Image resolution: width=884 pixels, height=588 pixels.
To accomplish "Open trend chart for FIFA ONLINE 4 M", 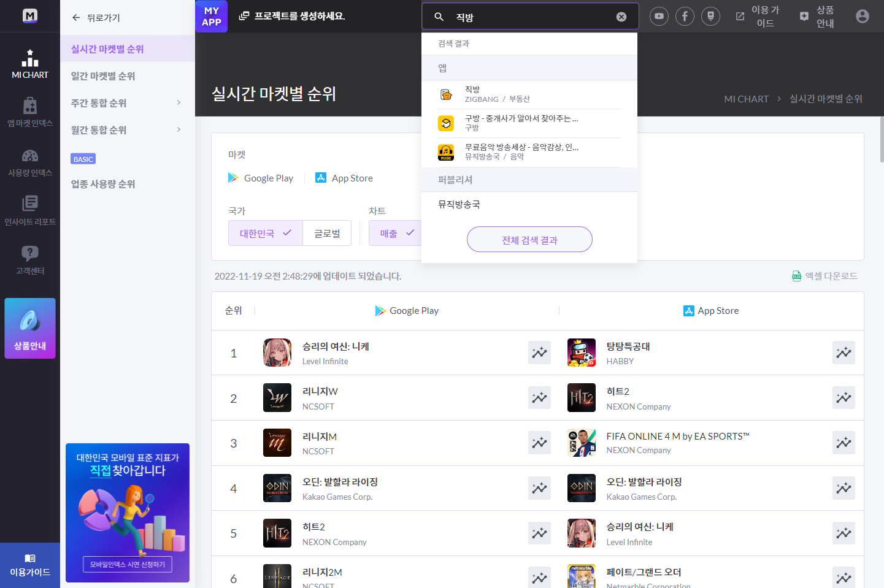I will coord(844,443).
